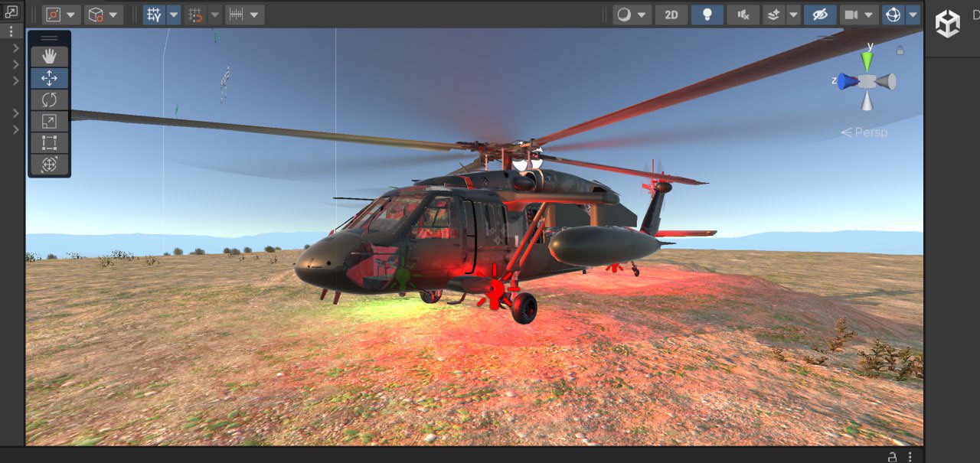
Task: Open the bottom panel three-dot menu
Action: tap(911, 456)
